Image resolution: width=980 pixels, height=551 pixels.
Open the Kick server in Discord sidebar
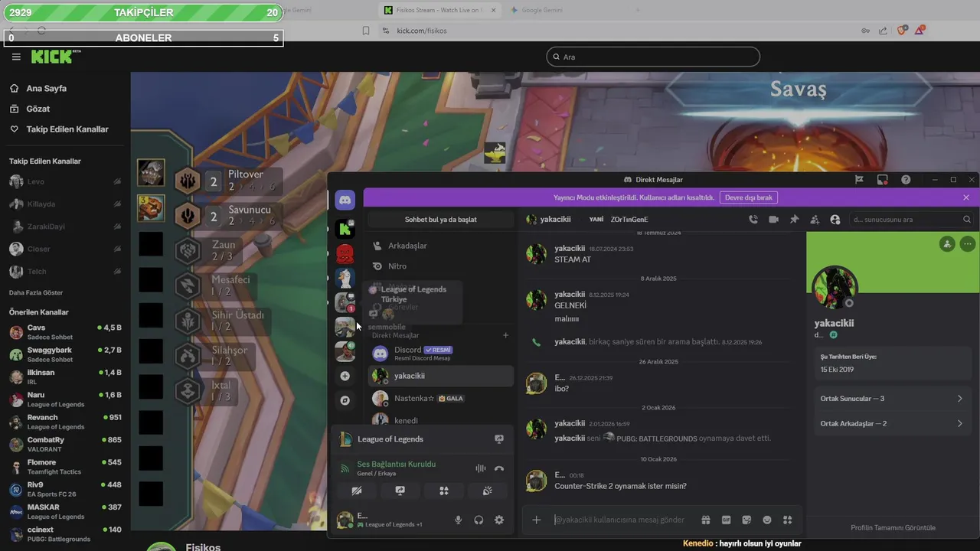coord(345,228)
